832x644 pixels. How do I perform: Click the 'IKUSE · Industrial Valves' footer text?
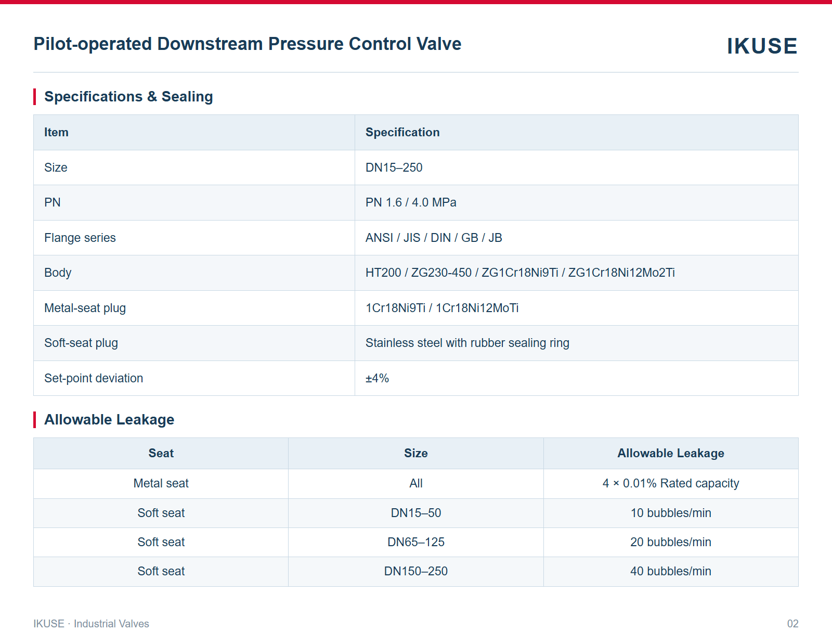pos(92,624)
